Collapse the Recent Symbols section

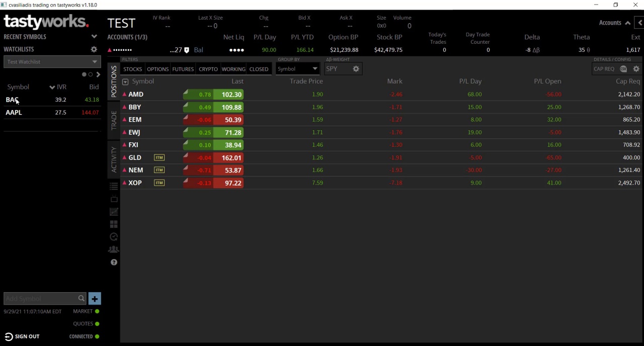tap(94, 37)
